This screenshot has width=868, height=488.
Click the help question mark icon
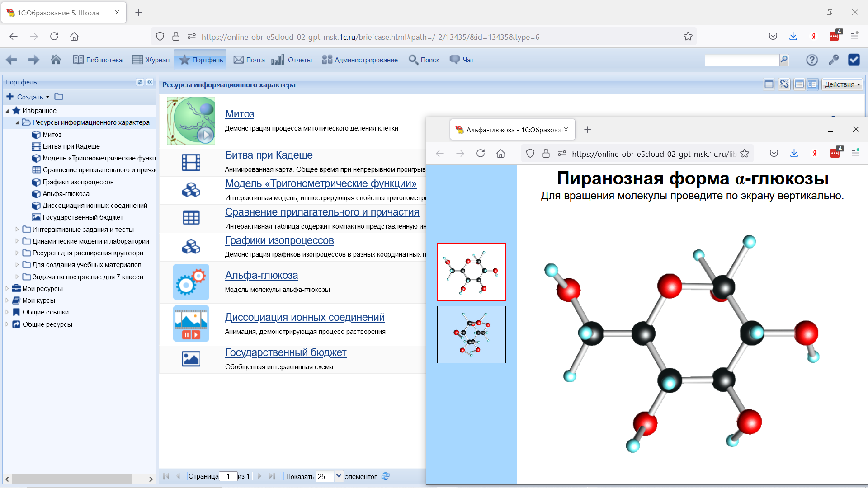[812, 60]
